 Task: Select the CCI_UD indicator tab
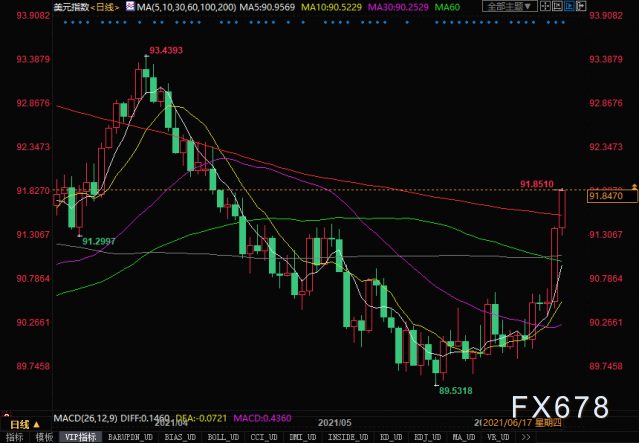point(264,437)
